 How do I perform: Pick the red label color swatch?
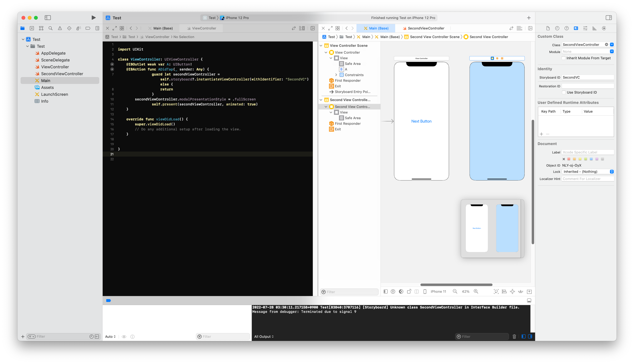click(569, 159)
